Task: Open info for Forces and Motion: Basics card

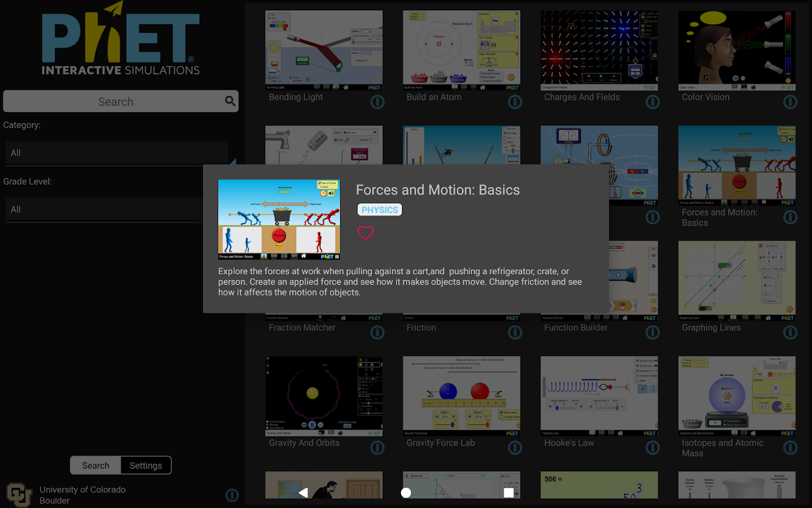Action: click(x=790, y=217)
